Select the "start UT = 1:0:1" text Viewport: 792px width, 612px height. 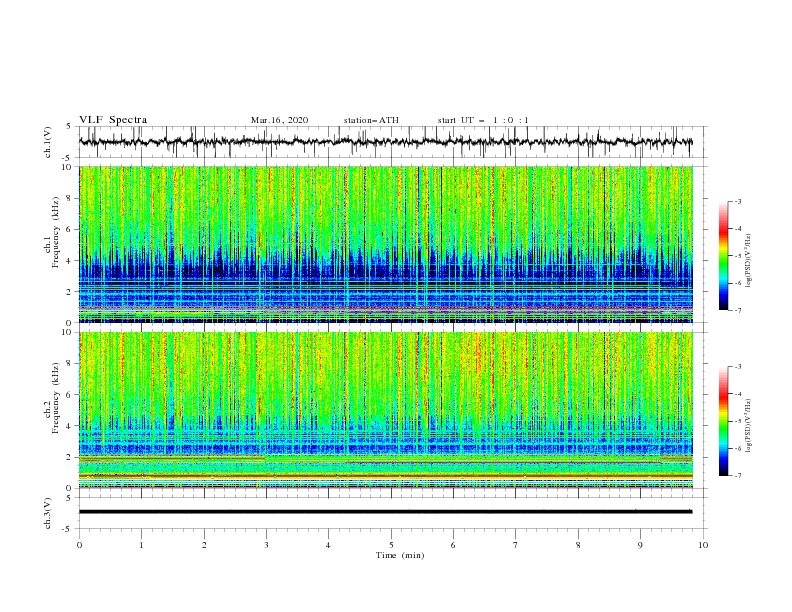coord(483,120)
